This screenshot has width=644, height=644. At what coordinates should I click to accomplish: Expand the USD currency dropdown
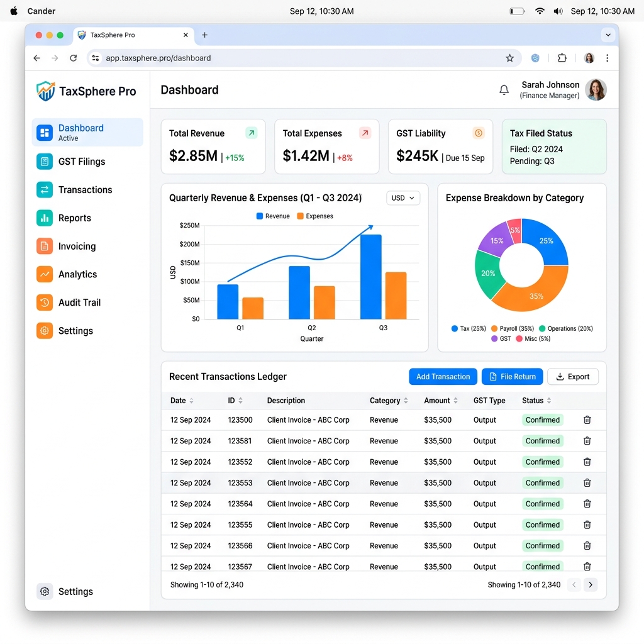(403, 198)
